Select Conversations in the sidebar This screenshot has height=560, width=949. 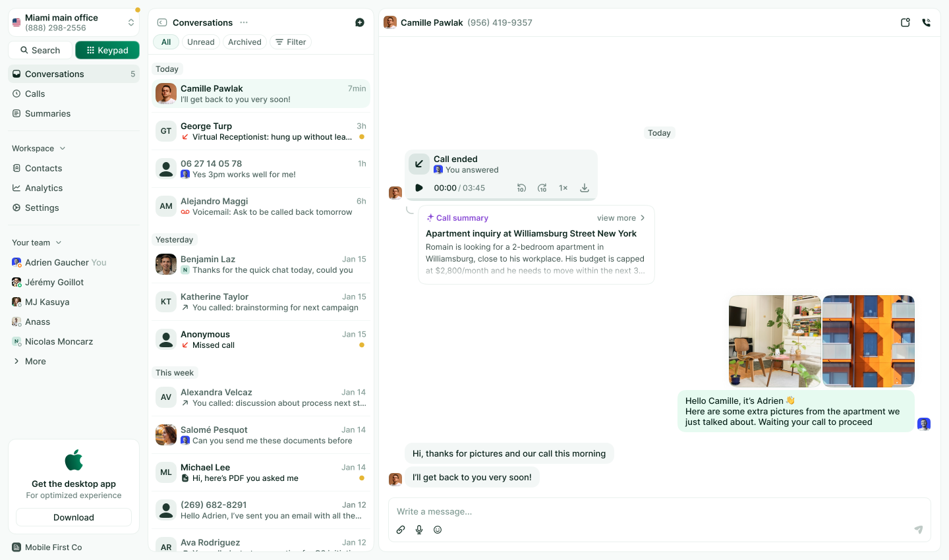coord(74,74)
